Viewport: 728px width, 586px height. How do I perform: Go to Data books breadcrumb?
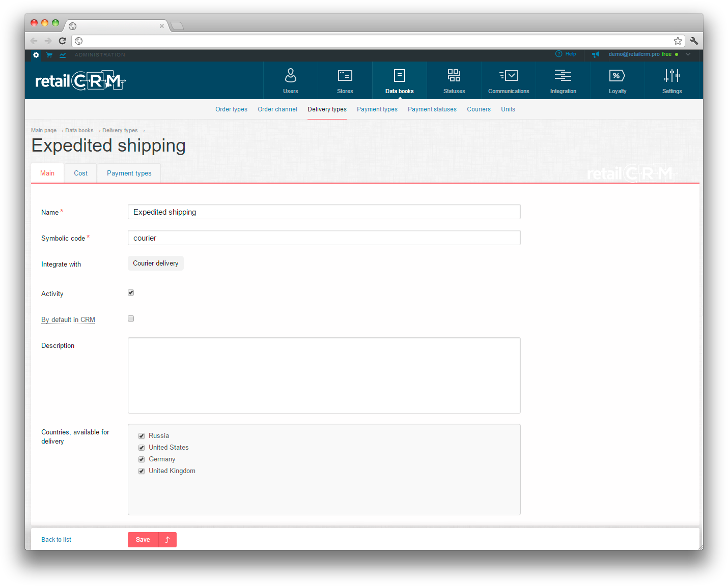(79, 131)
